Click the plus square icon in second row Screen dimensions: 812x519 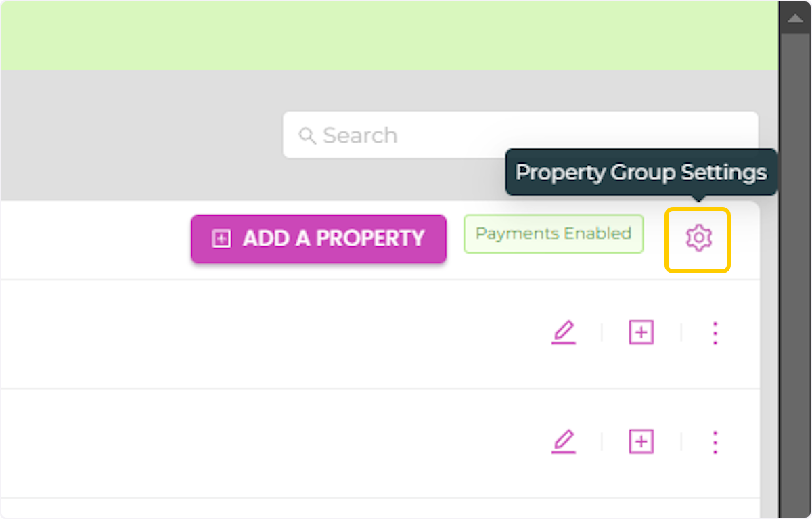(x=641, y=442)
